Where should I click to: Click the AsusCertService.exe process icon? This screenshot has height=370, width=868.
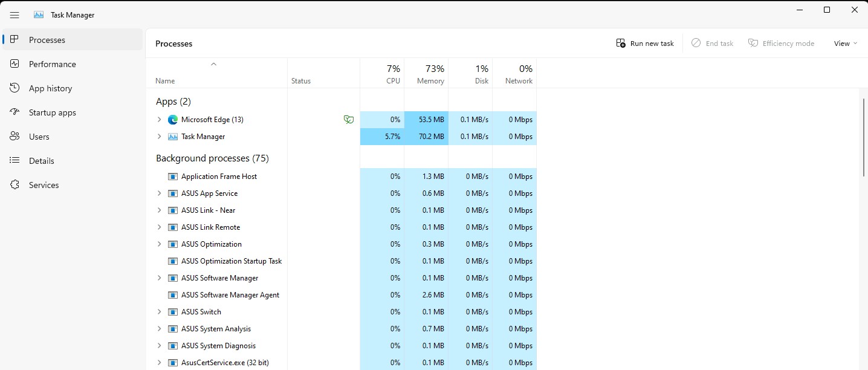(x=172, y=363)
